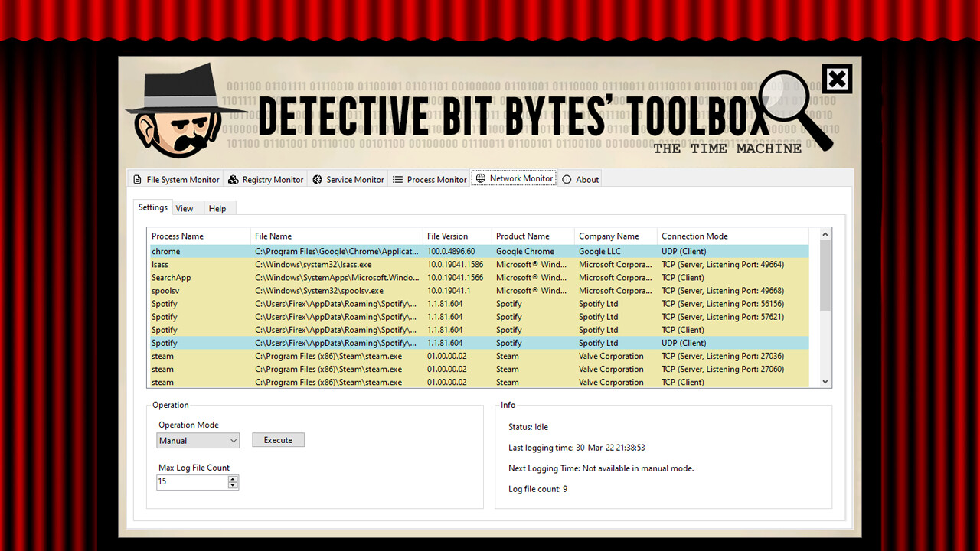Switch to the View tab
Viewport: 980px width, 551px height.
185,207
